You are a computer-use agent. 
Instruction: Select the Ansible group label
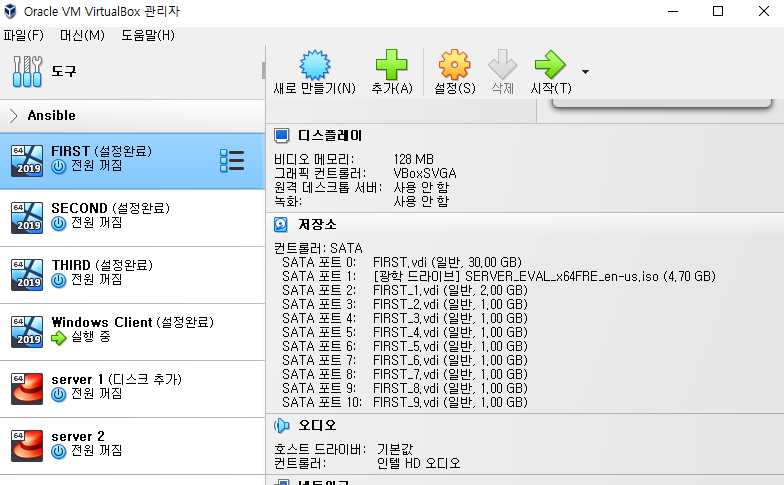[x=52, y=116]
